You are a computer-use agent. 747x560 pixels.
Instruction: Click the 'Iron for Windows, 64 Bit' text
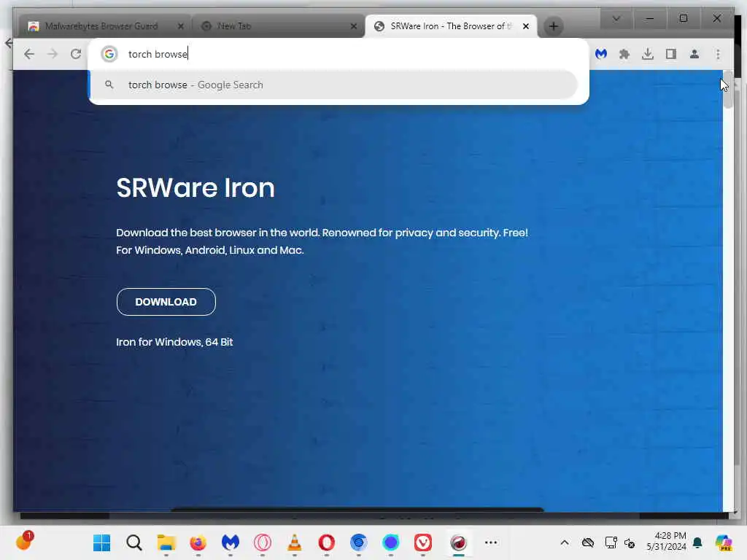click(x=174, y=342)
